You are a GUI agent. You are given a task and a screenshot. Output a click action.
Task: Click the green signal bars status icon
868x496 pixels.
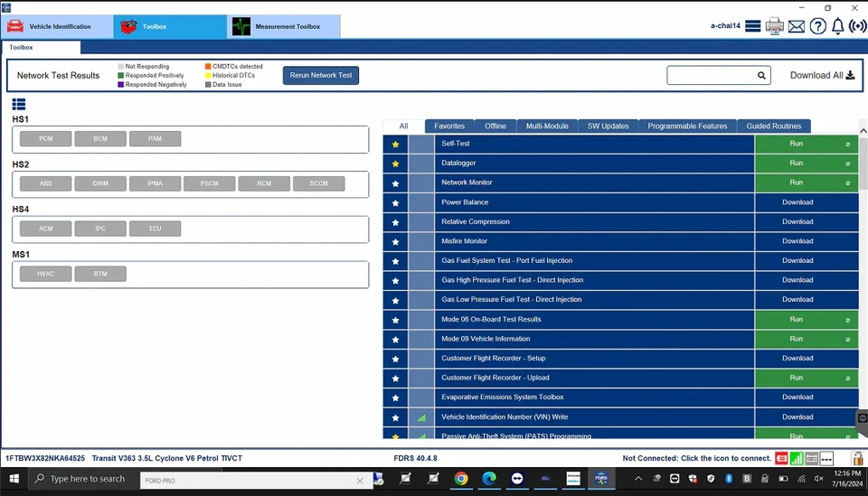pyautogui.click(x=797, y=458)
